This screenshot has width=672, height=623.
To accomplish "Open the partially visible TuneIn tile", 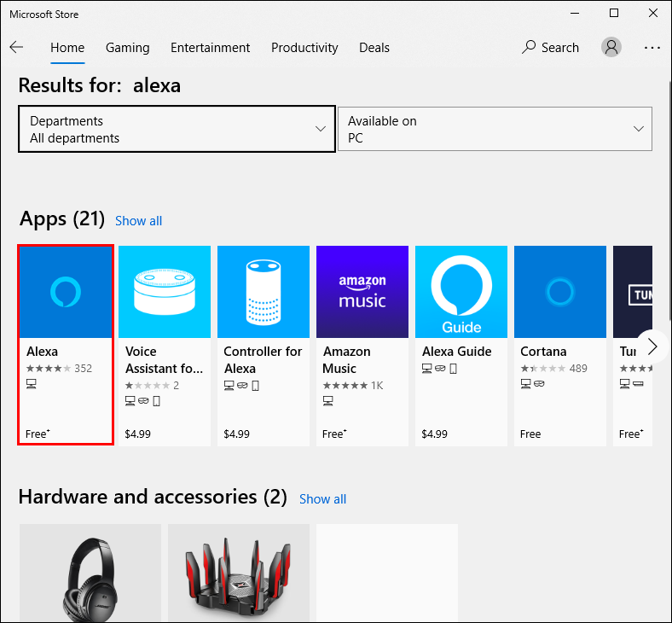I will 633,292.
